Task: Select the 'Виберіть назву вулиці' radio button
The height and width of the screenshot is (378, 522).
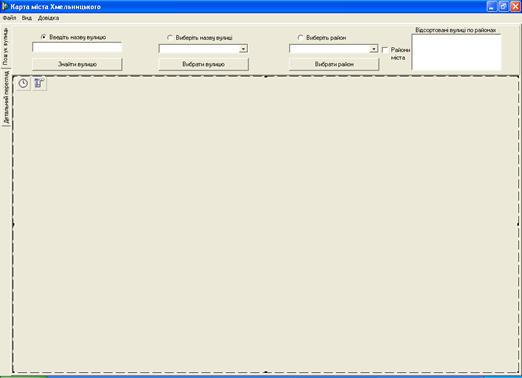Action: 170,38
